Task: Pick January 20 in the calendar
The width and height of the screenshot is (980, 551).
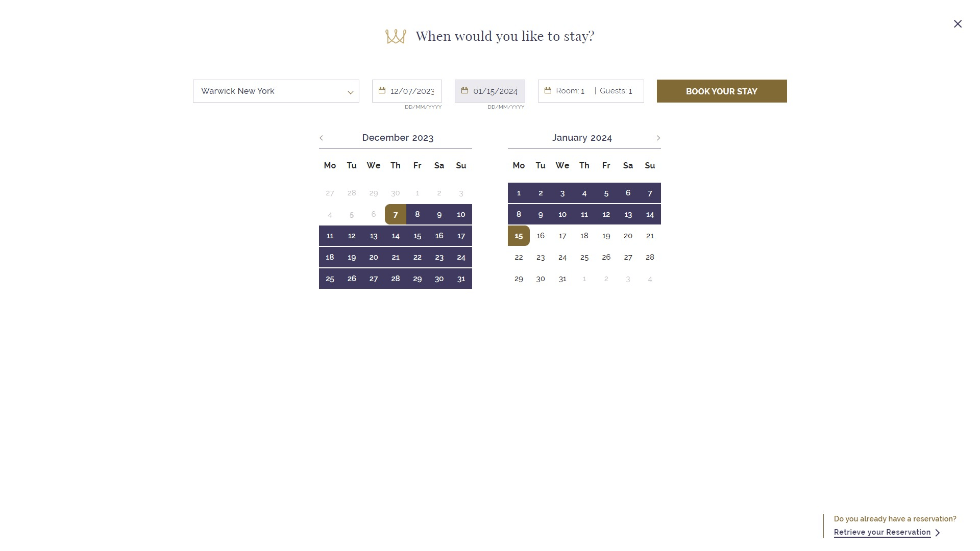Action: pos(628,236)
